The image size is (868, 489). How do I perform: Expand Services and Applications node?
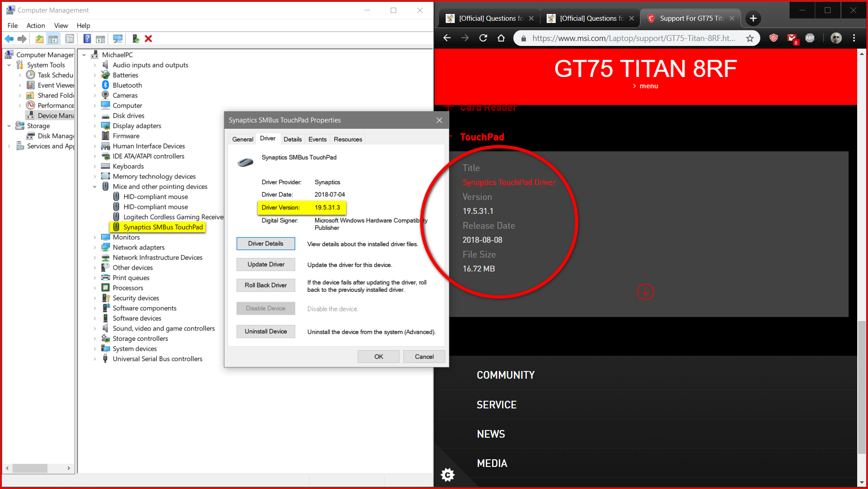tap(9, 146)
